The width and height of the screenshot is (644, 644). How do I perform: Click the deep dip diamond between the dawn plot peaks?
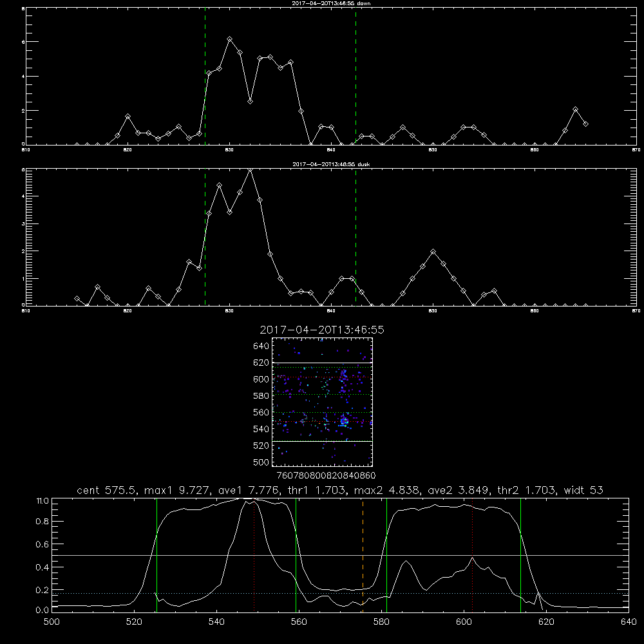250,101
